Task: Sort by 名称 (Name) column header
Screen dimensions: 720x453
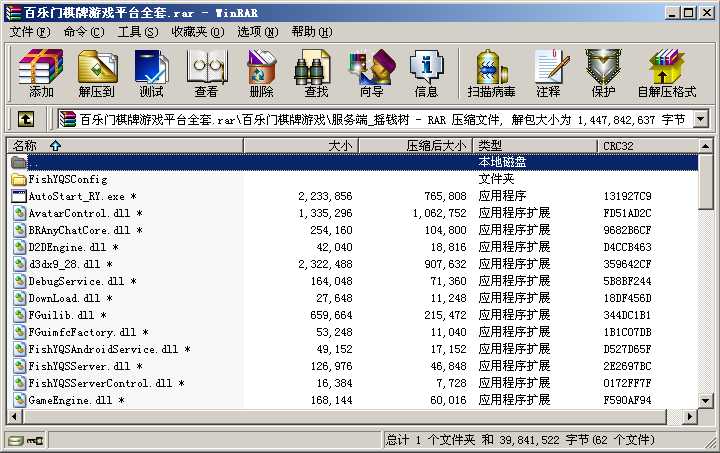Action: 125,146
